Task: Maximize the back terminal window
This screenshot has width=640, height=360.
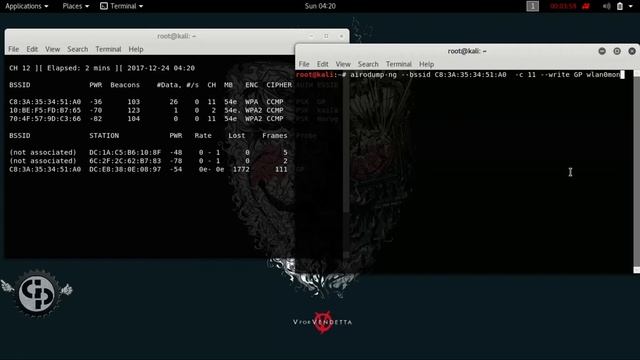Action: [x=326, y=36]
